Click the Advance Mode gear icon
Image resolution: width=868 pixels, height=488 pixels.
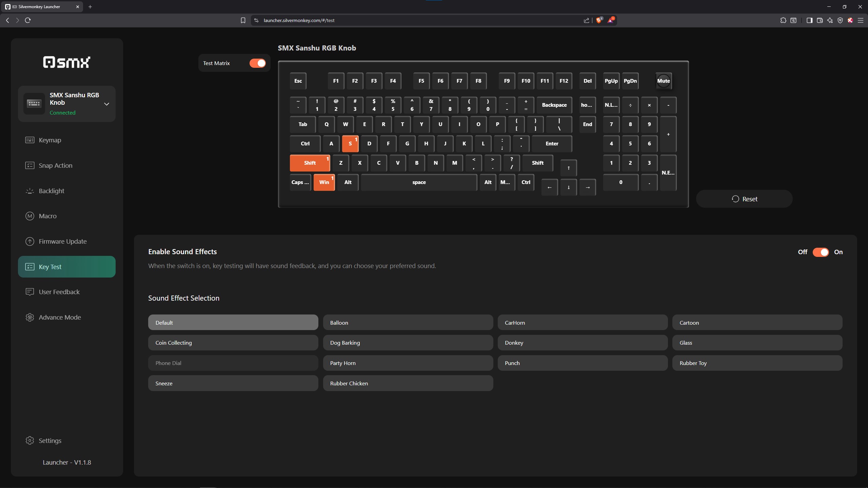click(x=30, y=317)
